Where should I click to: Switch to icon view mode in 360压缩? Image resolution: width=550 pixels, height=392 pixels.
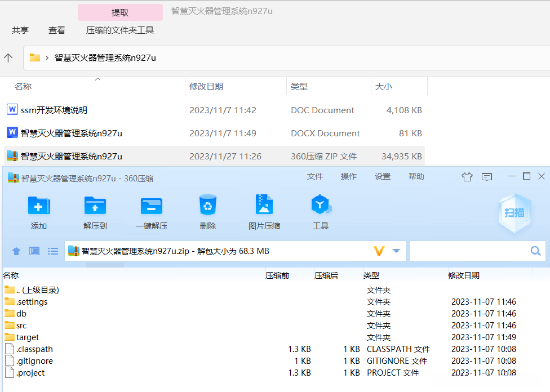coord(34,251)
